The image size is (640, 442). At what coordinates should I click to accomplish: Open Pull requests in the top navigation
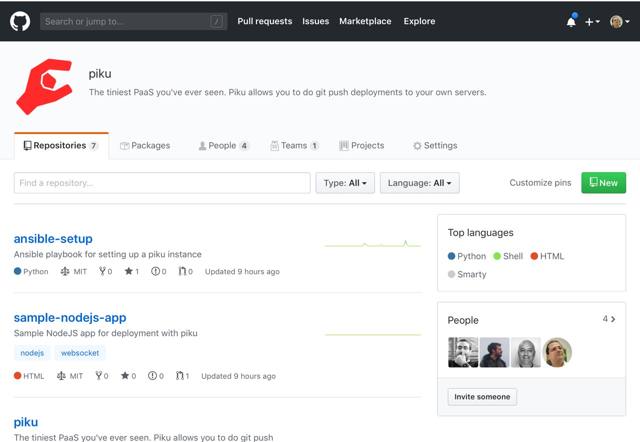[x=265, y=21]
